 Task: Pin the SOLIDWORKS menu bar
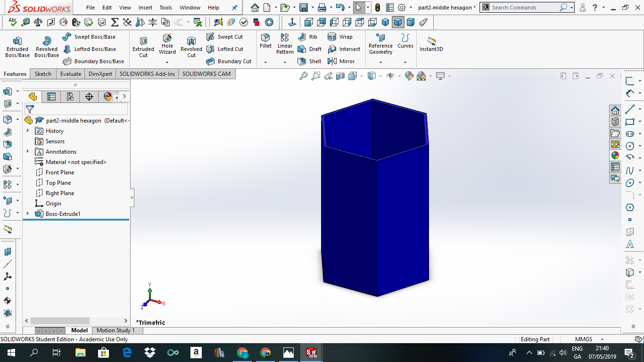(235, 8)
